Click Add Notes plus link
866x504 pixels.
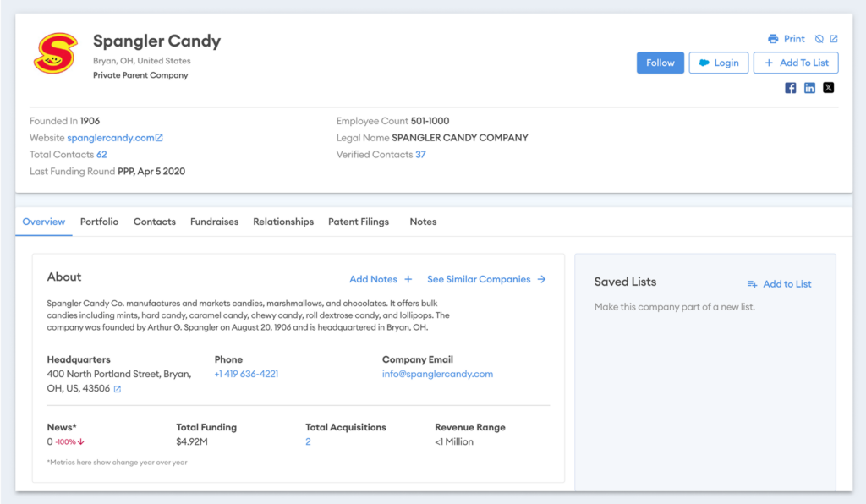pyautogui.click(x=381, y=279)
